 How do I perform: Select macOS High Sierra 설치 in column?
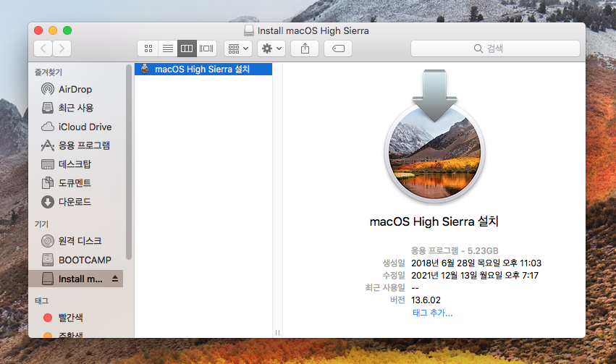[x=203, y=69]
